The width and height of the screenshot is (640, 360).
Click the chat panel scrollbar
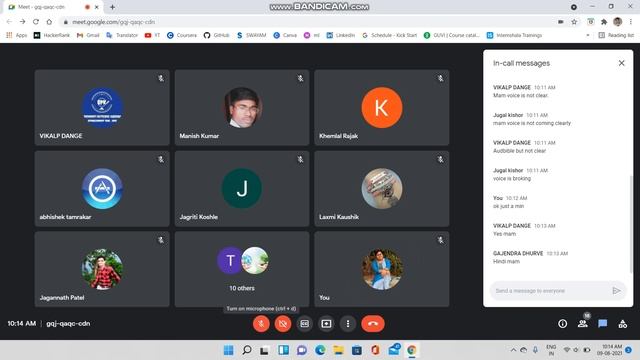[631, 224]
